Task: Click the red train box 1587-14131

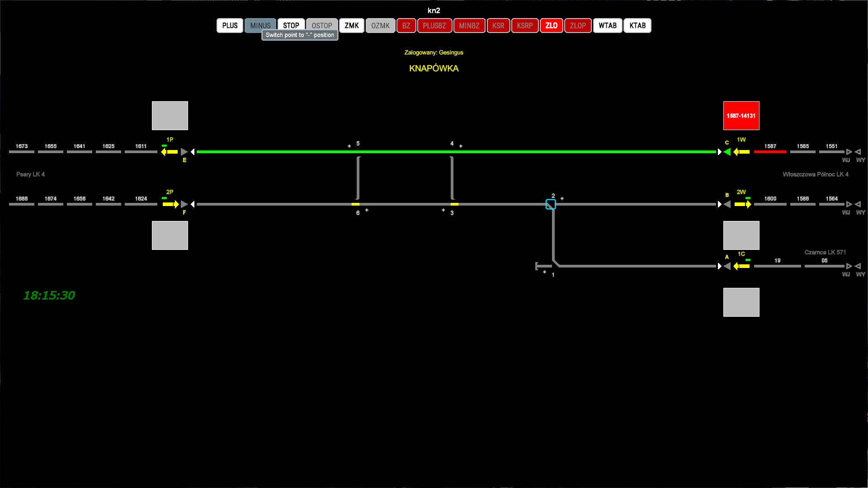Action: [741, 116]
